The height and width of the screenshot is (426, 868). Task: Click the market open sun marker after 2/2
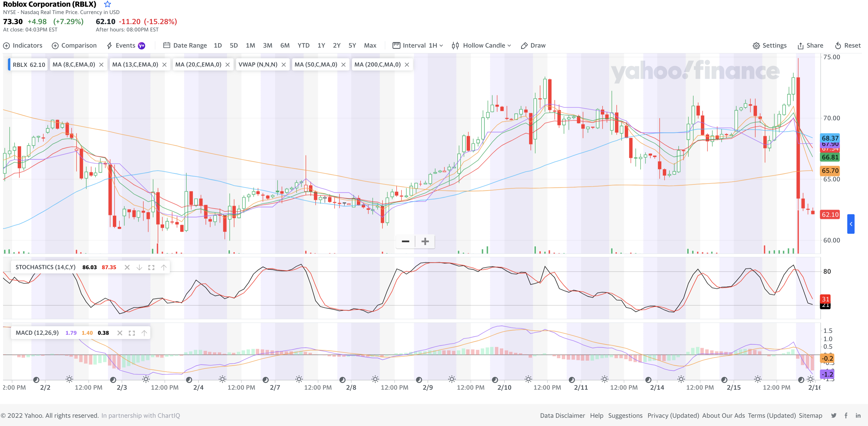point(70,379)
